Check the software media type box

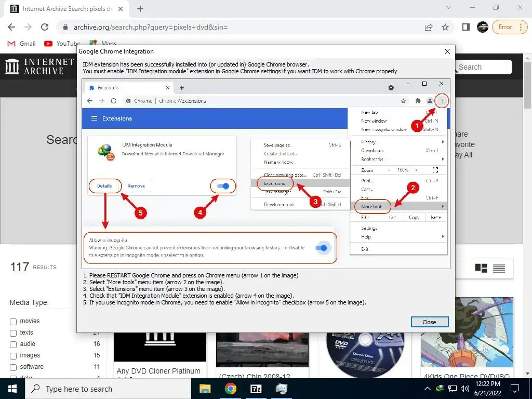coord(13,367)
